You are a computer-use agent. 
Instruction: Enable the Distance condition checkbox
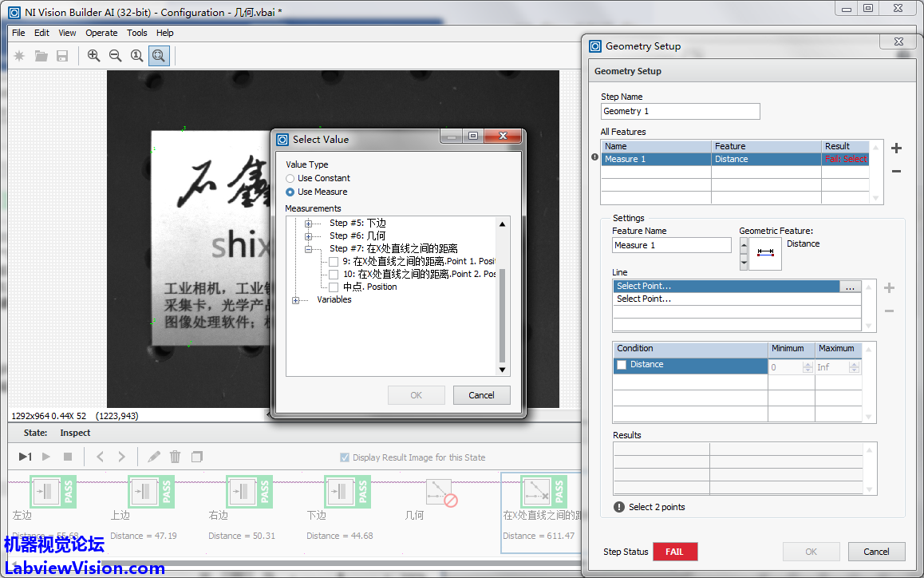622,365
